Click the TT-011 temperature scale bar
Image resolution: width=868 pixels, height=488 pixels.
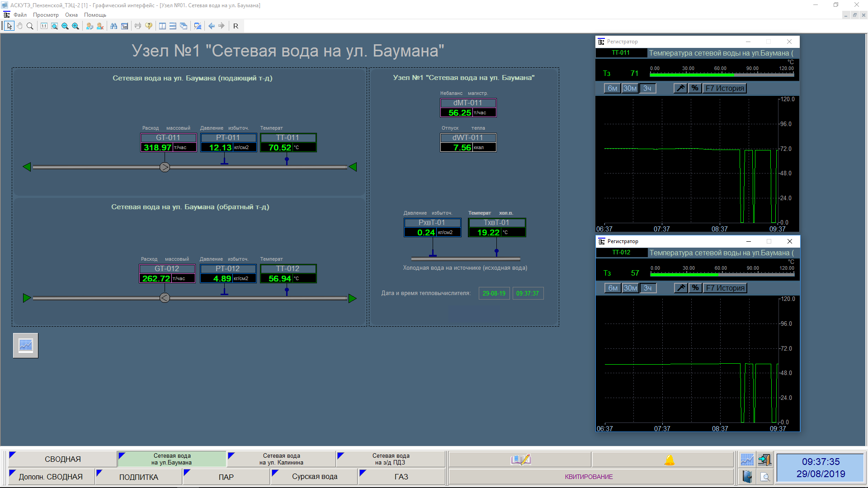[x=722, y=75]
